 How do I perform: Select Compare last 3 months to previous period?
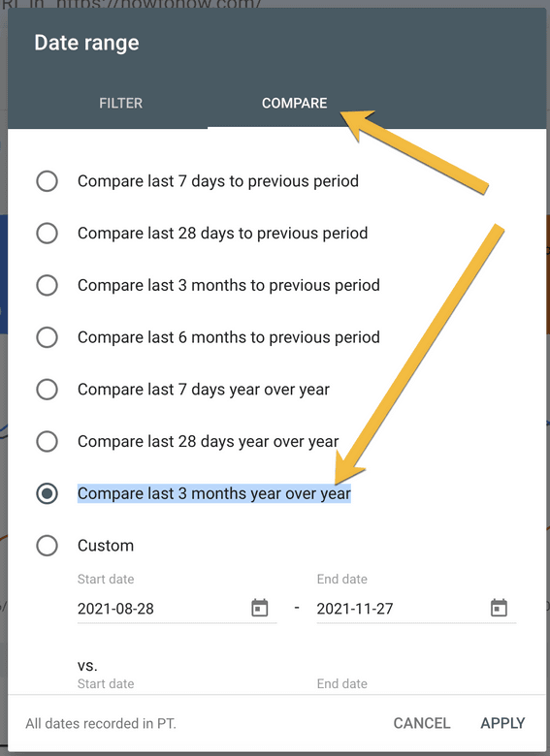pyautogui.click(x=47, y=285)
